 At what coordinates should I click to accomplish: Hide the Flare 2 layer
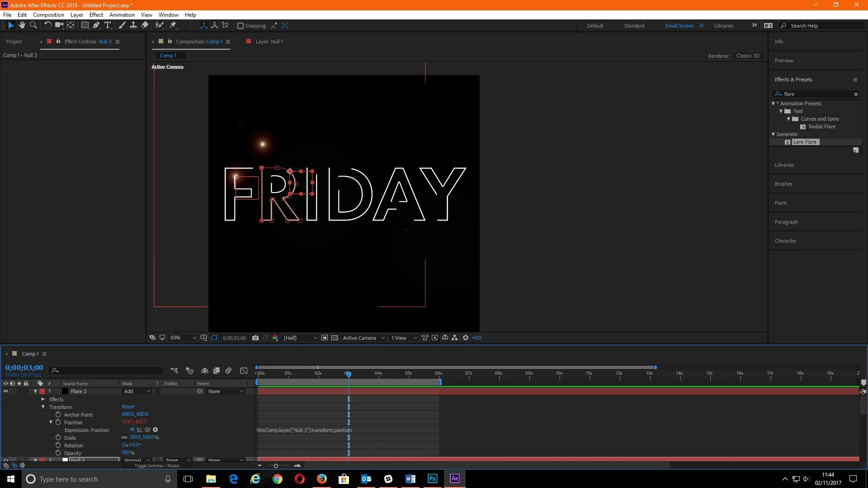[x=6, y=391]
